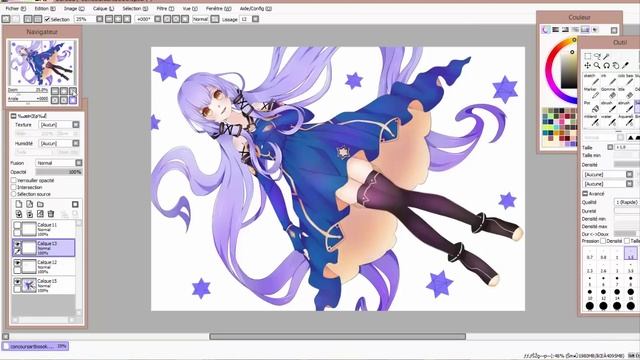Select the lasso tool
Viewport: 640px width, 360px height.
[x=598, y=56]
